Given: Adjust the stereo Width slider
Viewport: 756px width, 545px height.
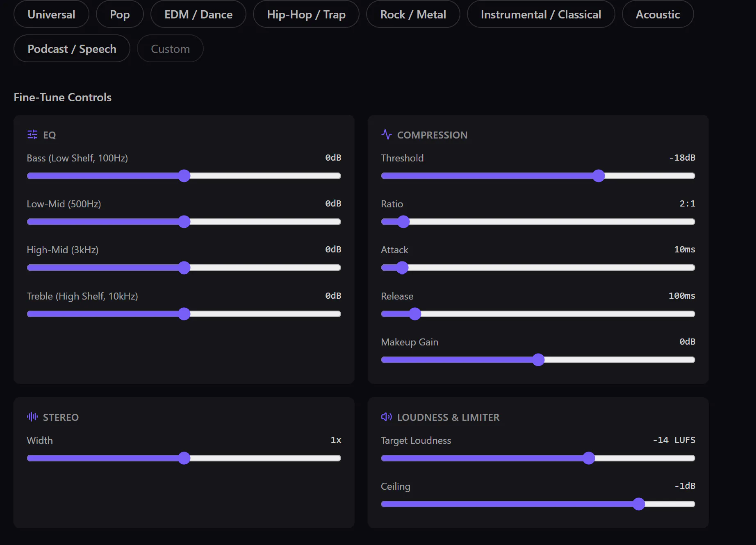Looking at the screenshot, I should pyautogui.click(x=184, y=458).
